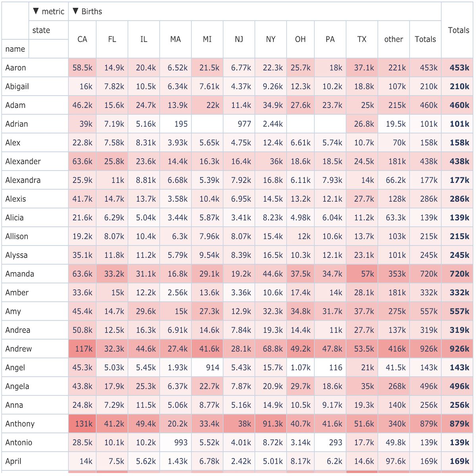This screenshot has width=476, height=476.
Task: Collapse the metric header triangle
Action: coord(36,11)
